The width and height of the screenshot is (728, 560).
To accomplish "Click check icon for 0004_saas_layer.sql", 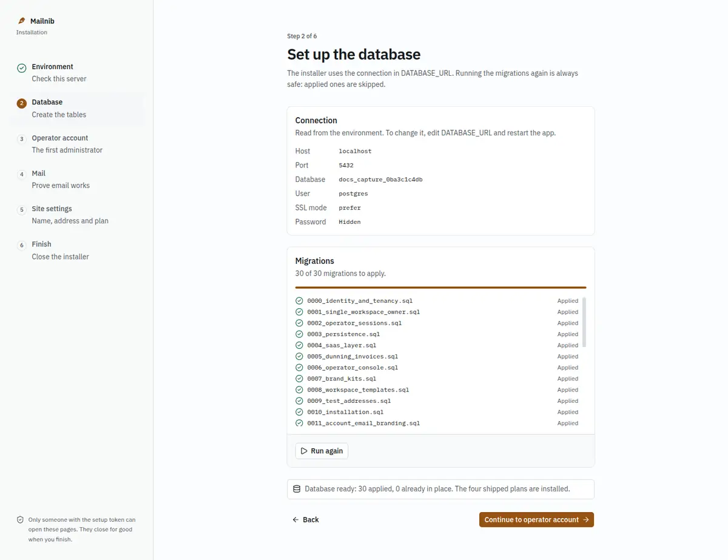I will [x=299, y=345].
